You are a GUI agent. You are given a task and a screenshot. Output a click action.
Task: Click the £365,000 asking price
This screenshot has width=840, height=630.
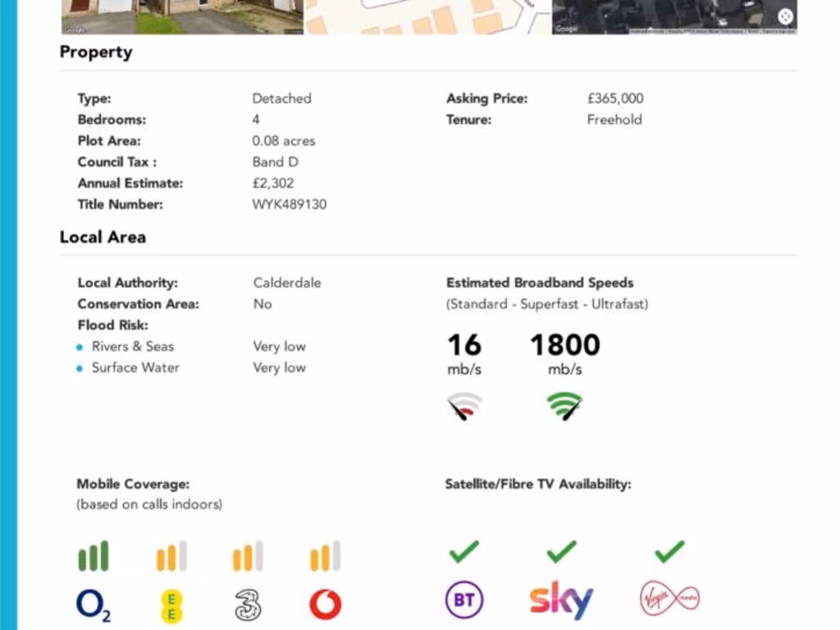[x=615, y=98]
